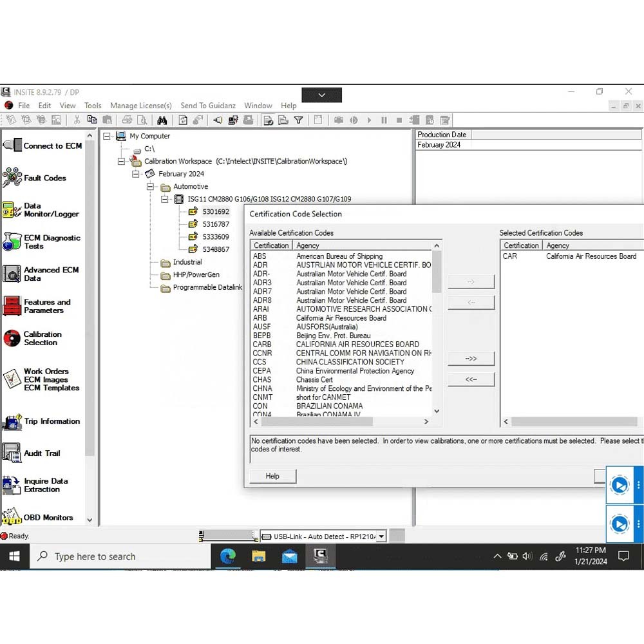
Task: Click the Print toolbar icon
Action: (127, 120)
